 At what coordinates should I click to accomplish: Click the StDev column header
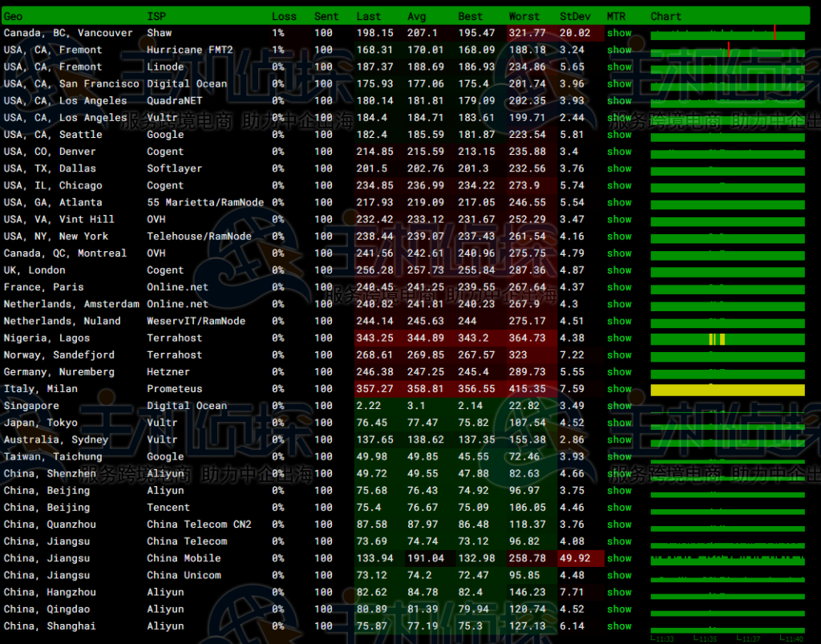point(574,16)
